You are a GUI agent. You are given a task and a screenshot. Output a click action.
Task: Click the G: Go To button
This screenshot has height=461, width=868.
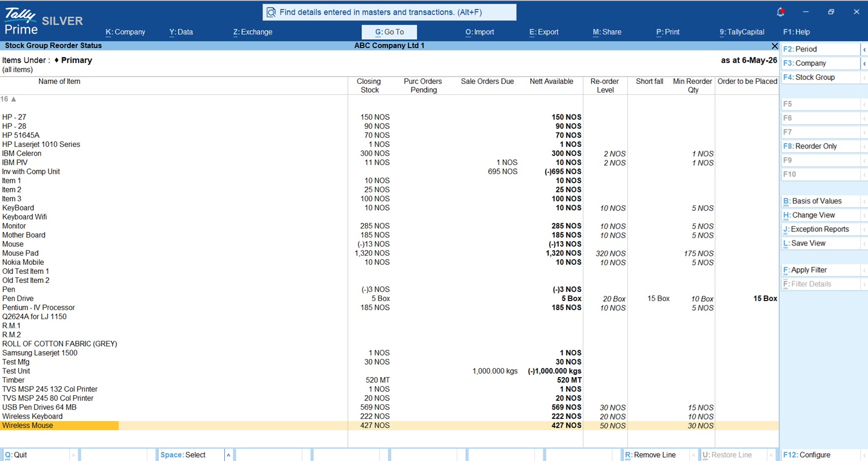point(389,32)
